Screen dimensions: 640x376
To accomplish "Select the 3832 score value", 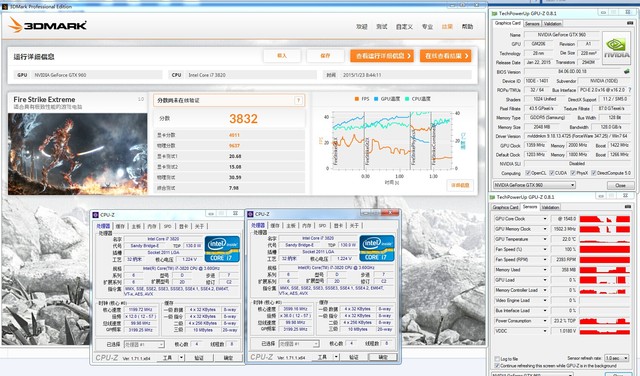I will (x=243, y=119).
